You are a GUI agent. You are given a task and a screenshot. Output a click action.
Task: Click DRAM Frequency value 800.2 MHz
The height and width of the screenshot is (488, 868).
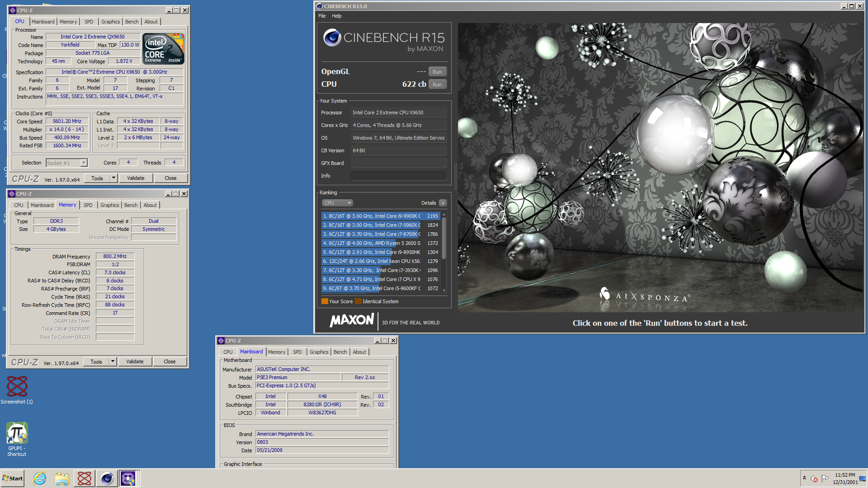pos(115,256)
